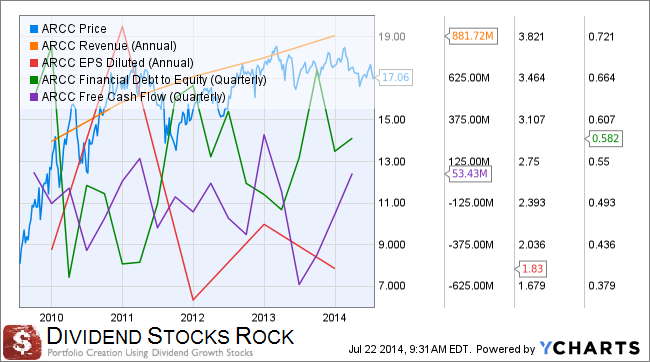The image size is (650, 362).
Task: Click the 0.436 debt ratio axis value
Action: click(x=602, y=245)
